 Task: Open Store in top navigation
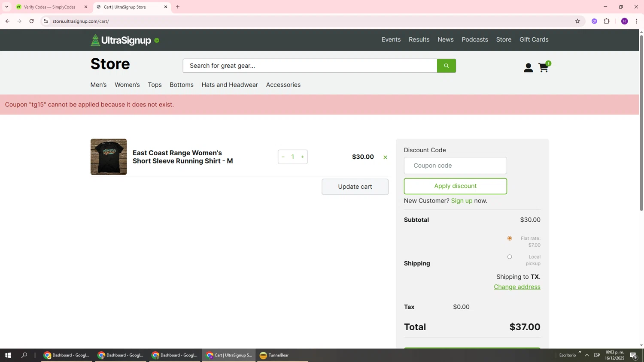tap(504, 39)
